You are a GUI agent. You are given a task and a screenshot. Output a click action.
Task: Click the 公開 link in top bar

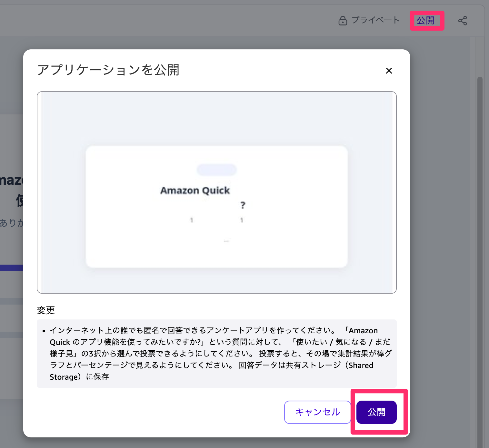426,21
